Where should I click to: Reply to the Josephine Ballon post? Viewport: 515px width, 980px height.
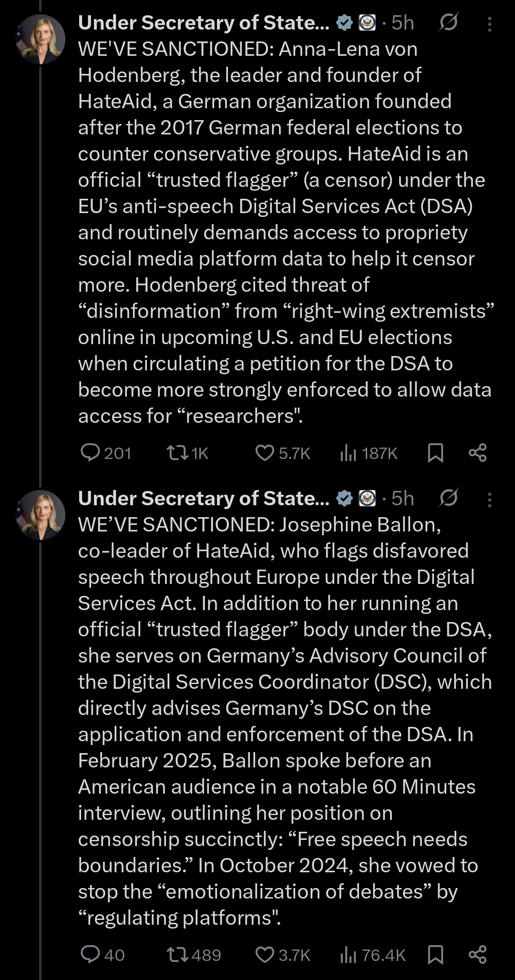pos(90,955)
